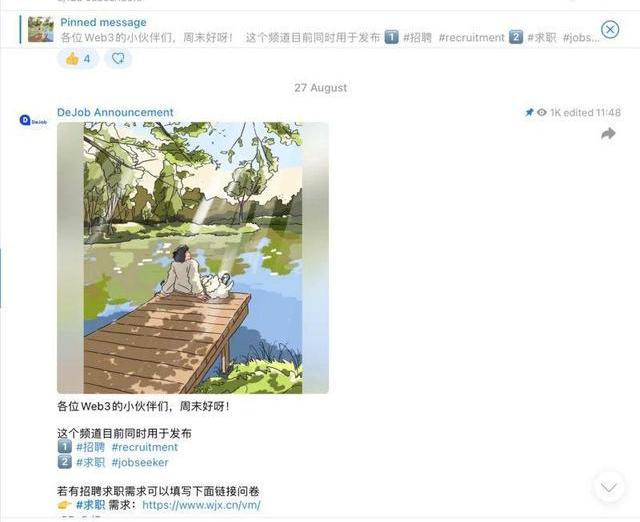Open the #求职 hashtag on line two
Viewport: 640px width, 522px height.
coord(91,462)
